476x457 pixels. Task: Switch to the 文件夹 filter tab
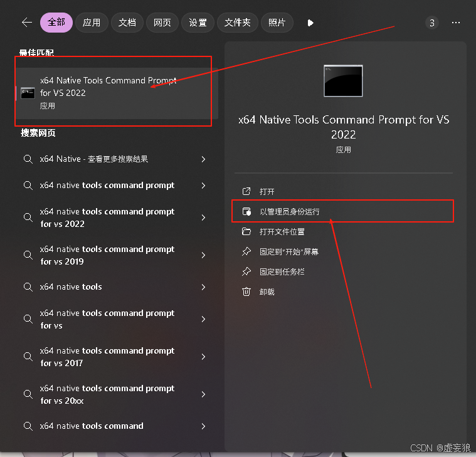point(238,23)
